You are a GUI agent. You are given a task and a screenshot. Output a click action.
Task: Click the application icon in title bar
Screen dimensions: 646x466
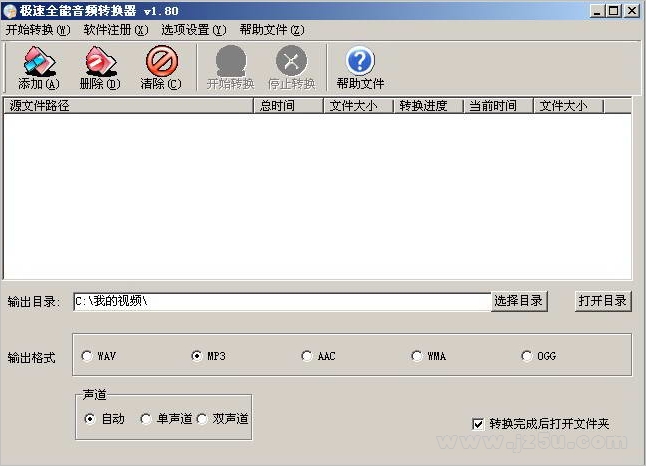[9, 11]
